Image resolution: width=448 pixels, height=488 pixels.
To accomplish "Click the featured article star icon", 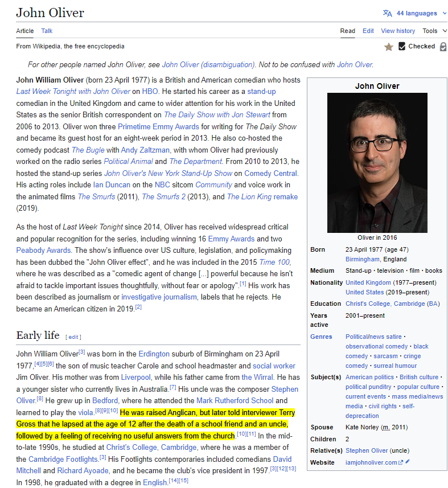I will point(389,47).
